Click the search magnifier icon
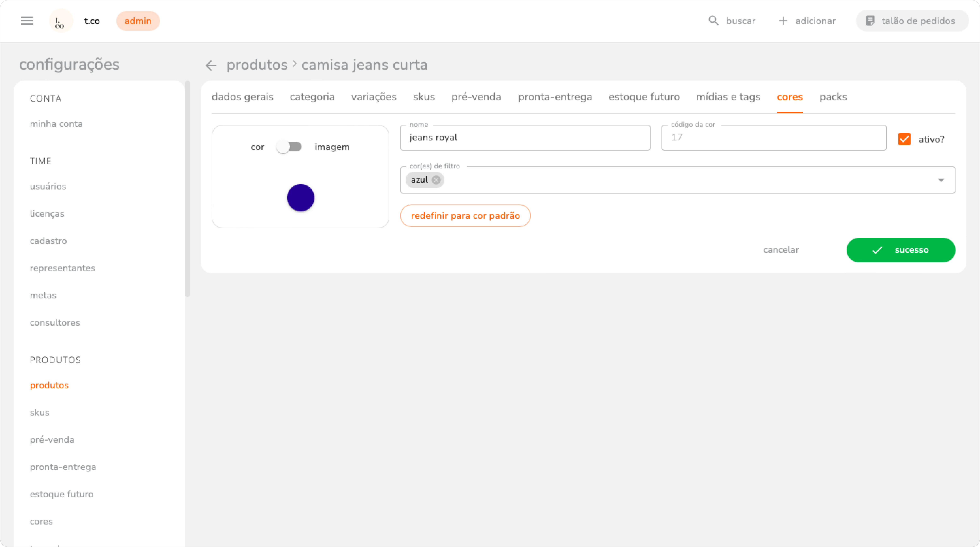This screenshot has height=547, width=980. point(713,20)
